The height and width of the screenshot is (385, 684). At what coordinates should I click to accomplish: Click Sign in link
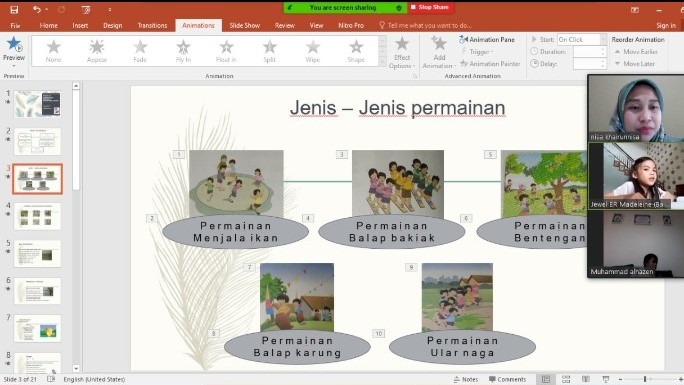point(666,25)
